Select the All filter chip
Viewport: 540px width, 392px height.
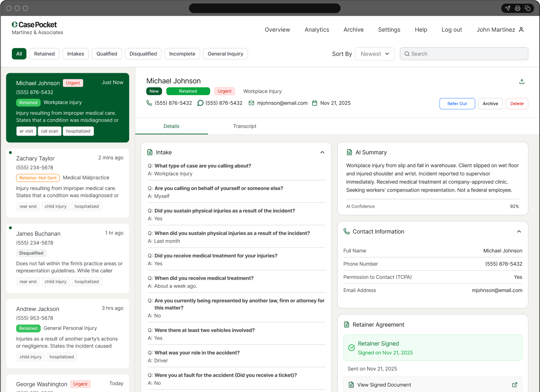click(x=19, y=54)
